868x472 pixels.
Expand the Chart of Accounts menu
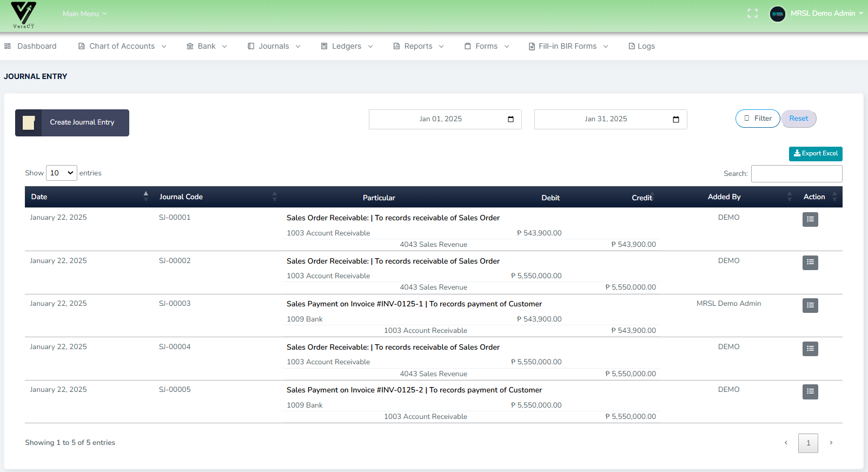(x=122, y=47)
